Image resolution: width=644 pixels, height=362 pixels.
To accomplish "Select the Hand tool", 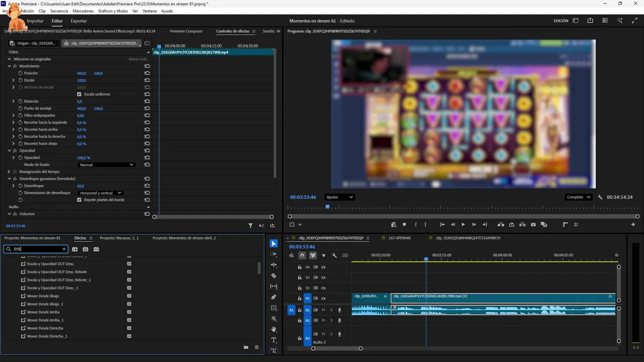I will pyautogui.click(x=274, y=329).
